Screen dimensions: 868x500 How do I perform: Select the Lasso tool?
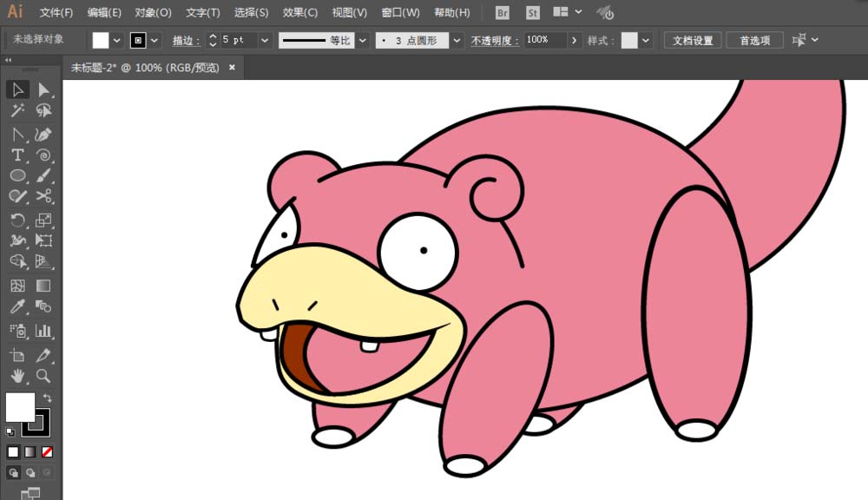click(x=43, y=110)
